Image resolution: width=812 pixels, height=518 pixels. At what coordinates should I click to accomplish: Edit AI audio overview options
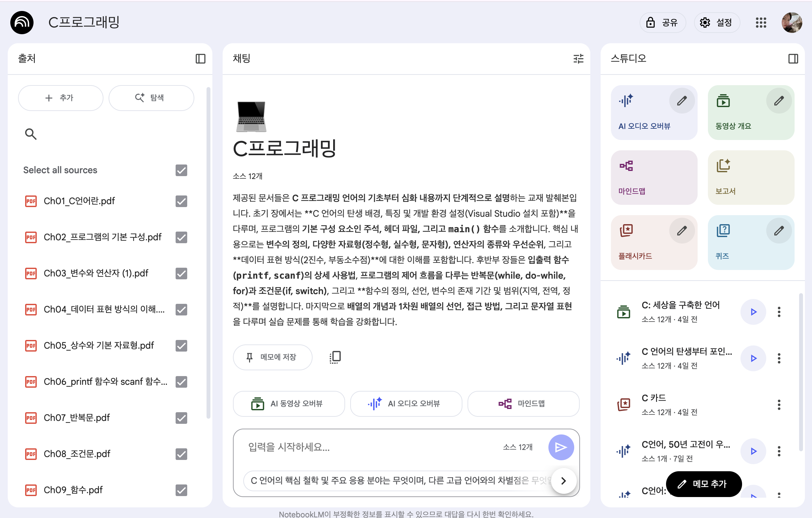click(x=681, y=101)
